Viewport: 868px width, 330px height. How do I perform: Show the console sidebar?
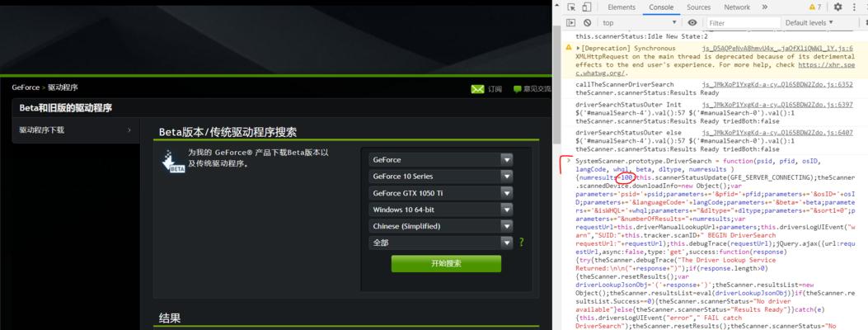pyautogui.click(x=571, y=23)
